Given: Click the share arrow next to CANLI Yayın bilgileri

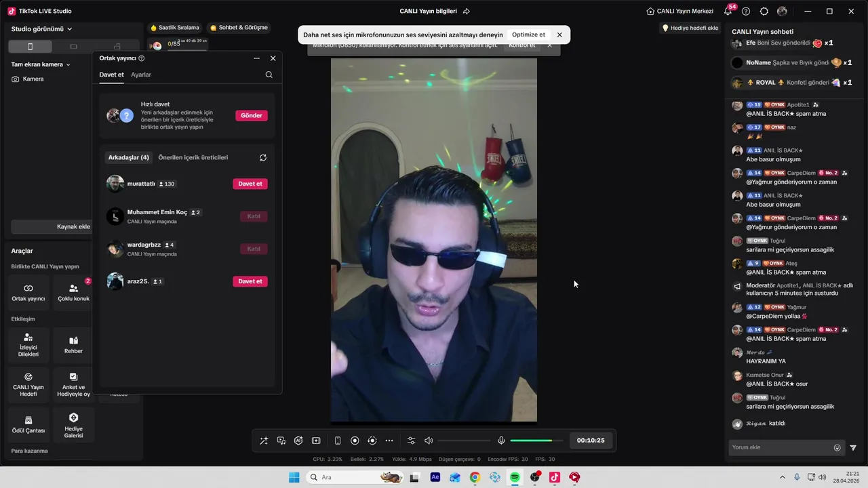Looking at the screenshot, I should pyautogui.click(x=467, y=12).
